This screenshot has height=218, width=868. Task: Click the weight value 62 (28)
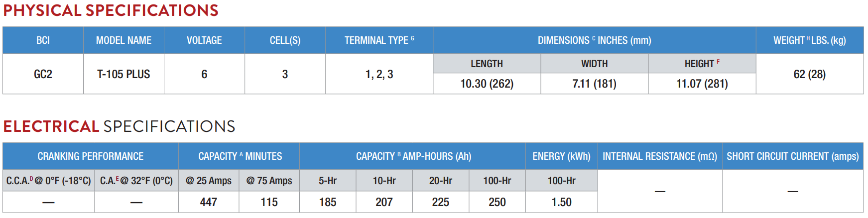tap(809, 74)
